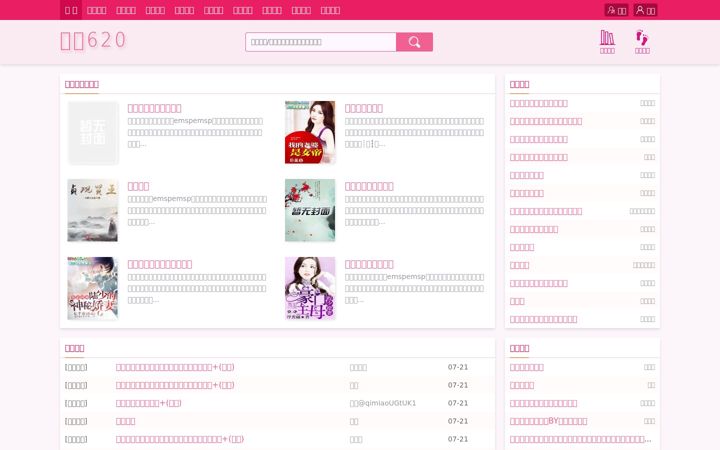Open title link beside anime couple cover
This screenshot has height=450, width=720.
[160, 264]
